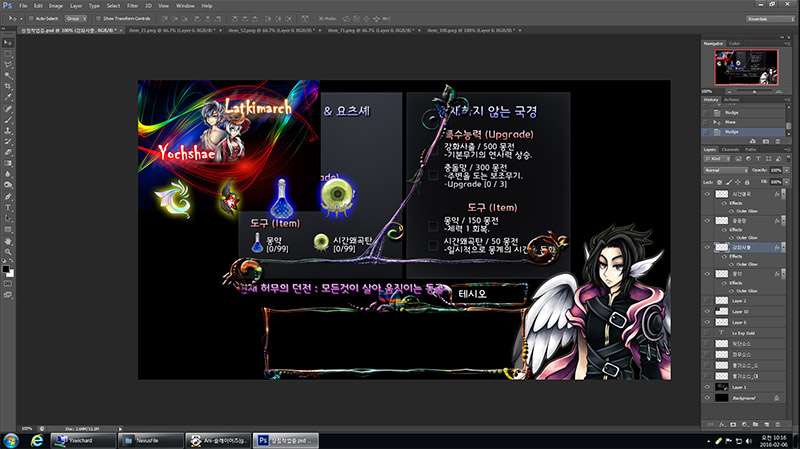The height and width of the screenshot is (449, 800).
Task: Click the trash icon in Layers panel
Action: [x=778, y=425]
